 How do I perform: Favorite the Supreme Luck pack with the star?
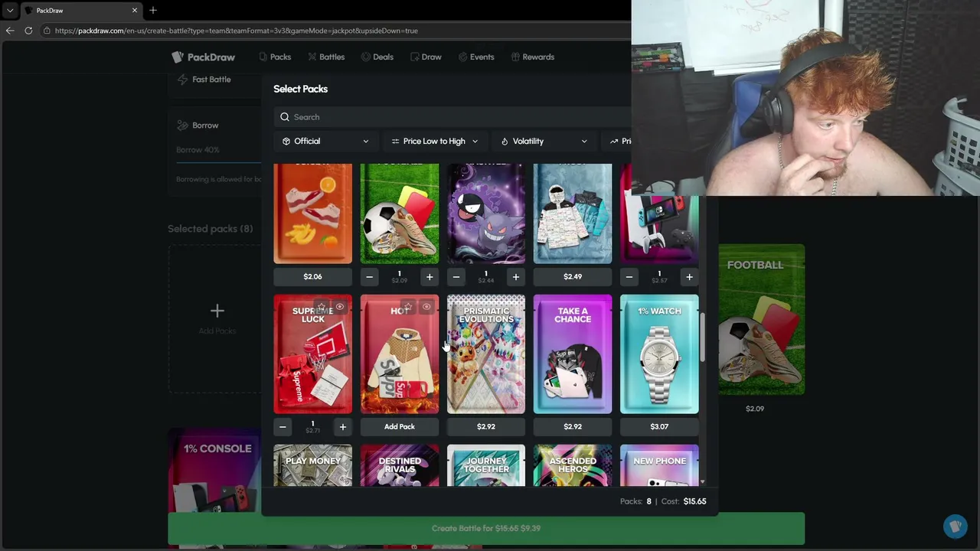(x=322, y=307)
